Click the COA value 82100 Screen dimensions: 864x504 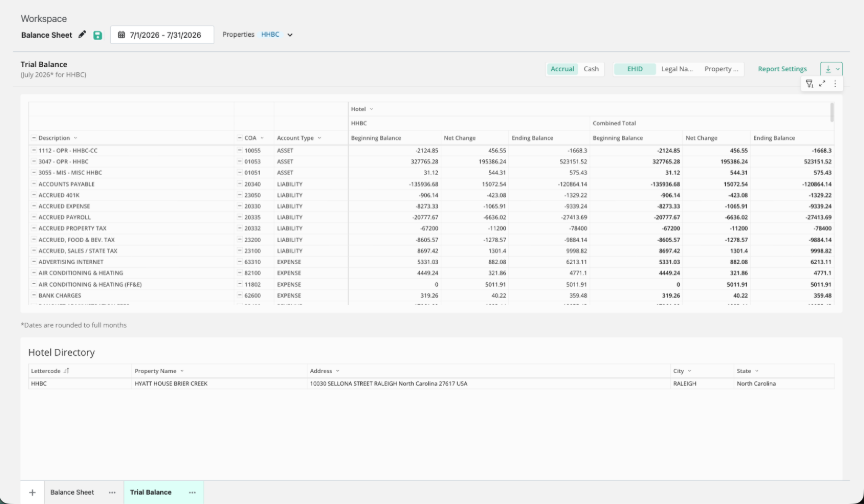coord(252,273)
